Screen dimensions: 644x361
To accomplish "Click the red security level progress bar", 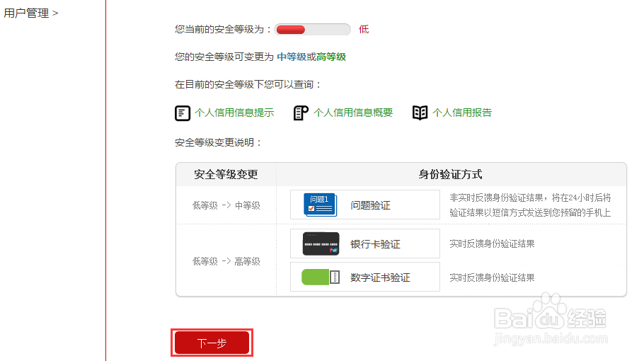I will pyautogui.click(x=312, y=30).
